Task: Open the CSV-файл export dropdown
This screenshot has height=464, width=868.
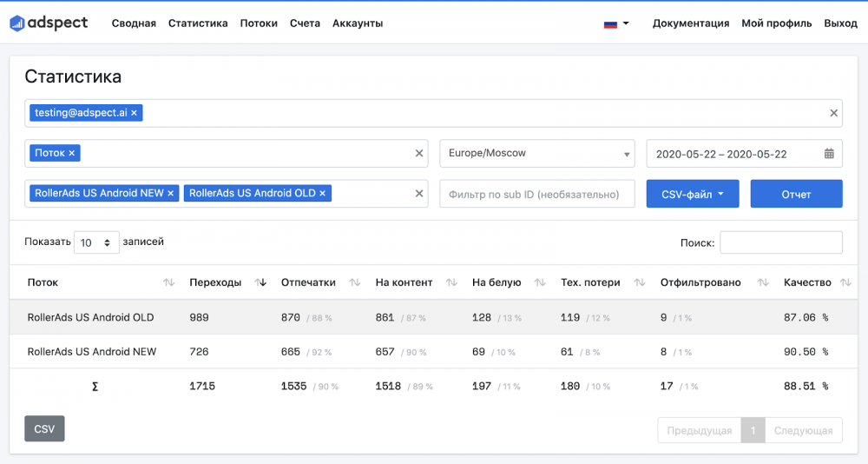Action: click(x=693, y=194)
